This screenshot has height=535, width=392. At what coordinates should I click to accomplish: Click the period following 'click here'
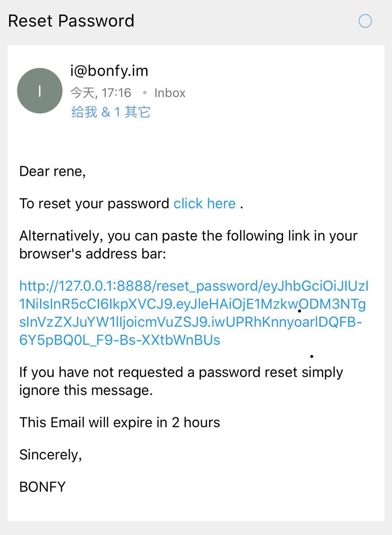click(242, 205)
